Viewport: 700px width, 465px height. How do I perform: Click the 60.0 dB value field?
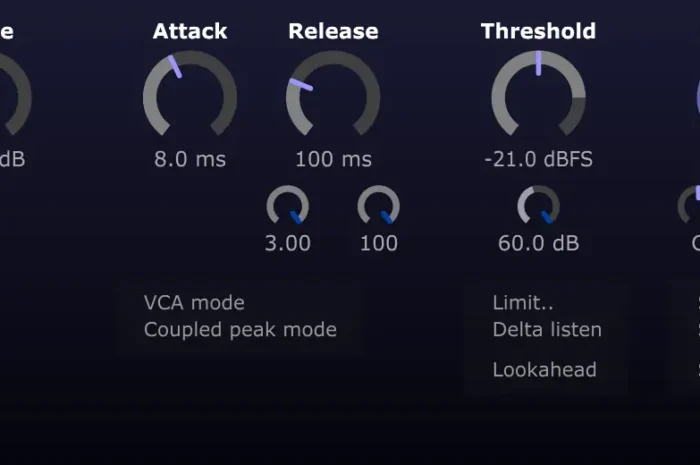coord(538,243)
